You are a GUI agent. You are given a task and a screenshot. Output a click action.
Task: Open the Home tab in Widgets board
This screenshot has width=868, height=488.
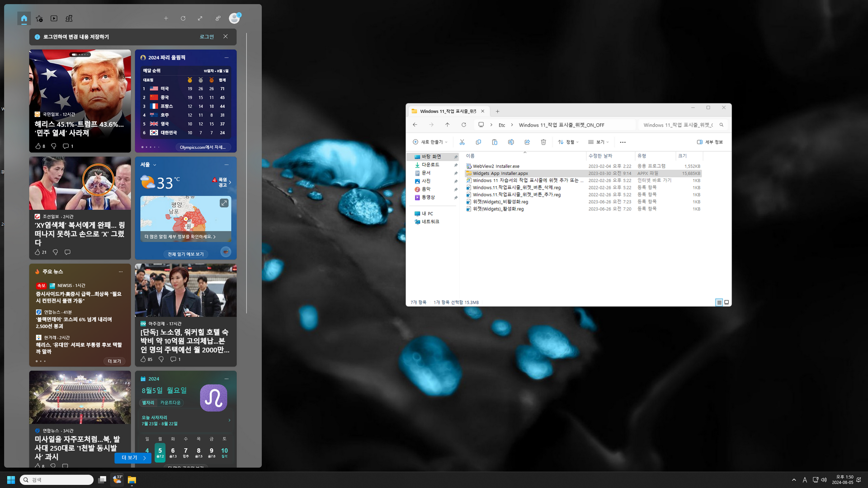(24, 19)
